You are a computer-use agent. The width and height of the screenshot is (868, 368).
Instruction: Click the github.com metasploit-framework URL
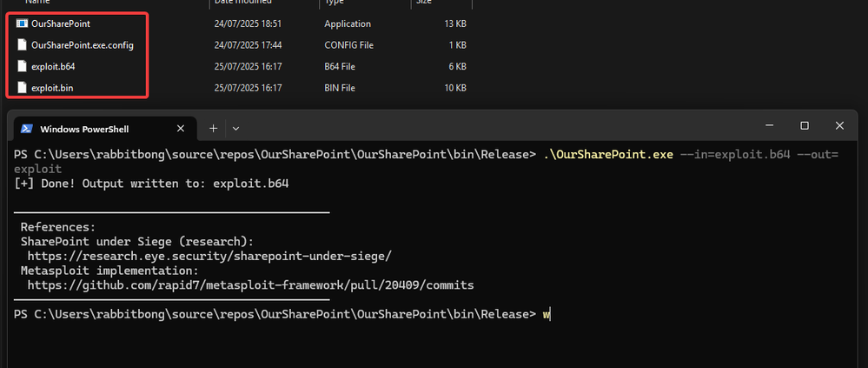251,285
